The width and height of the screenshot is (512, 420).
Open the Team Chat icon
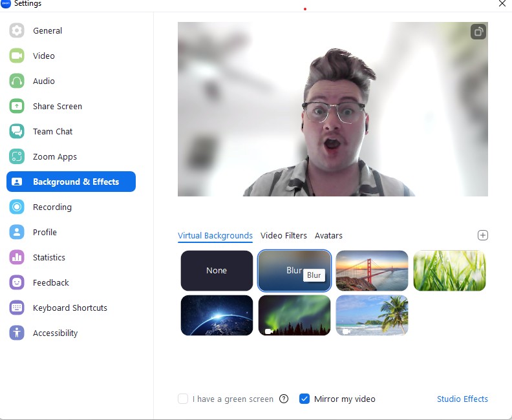point(17,131)
